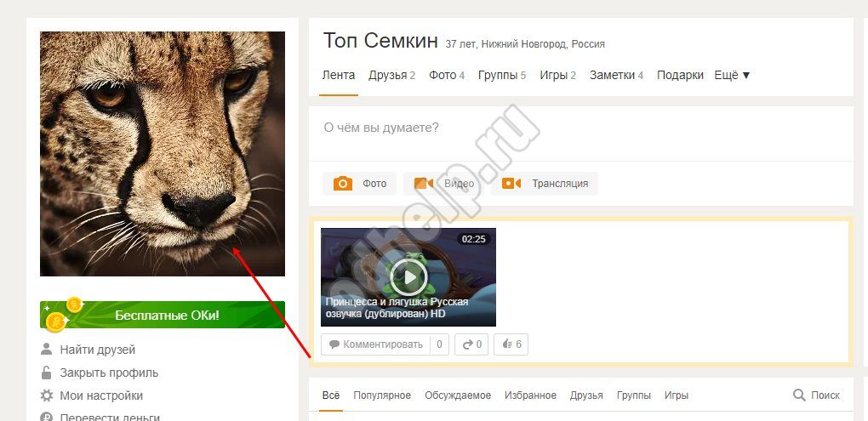Click the gear icon for Мои настройки

point(47,395)
